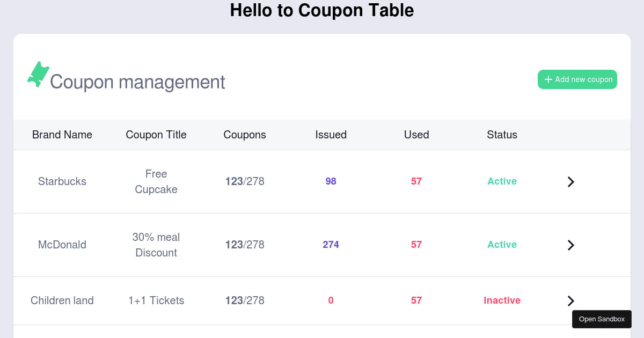Select the Starbucks brand name cell
The image size is (644, 338).
[62, 181]
